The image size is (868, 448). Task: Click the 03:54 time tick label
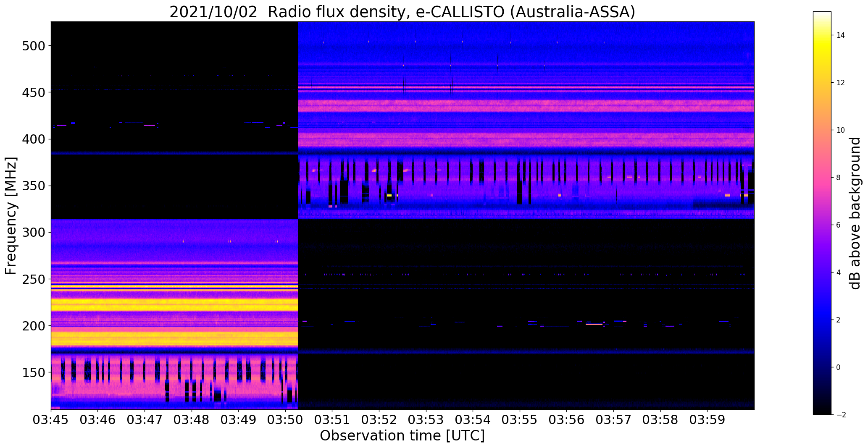point(473,420)
